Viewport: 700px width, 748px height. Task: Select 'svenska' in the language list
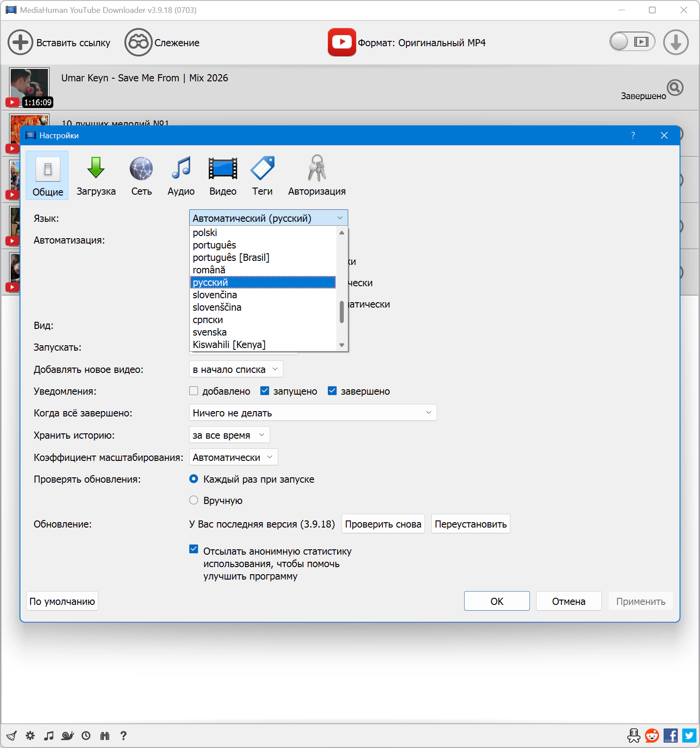coord(210,332)
